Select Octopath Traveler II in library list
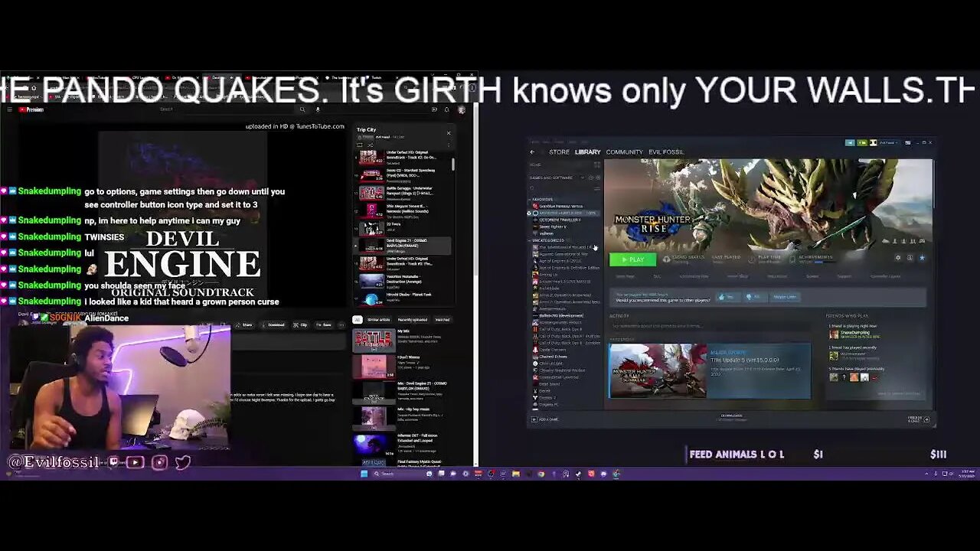The height and width of the screenshot is (551, 980). click(x=559, y=220)
